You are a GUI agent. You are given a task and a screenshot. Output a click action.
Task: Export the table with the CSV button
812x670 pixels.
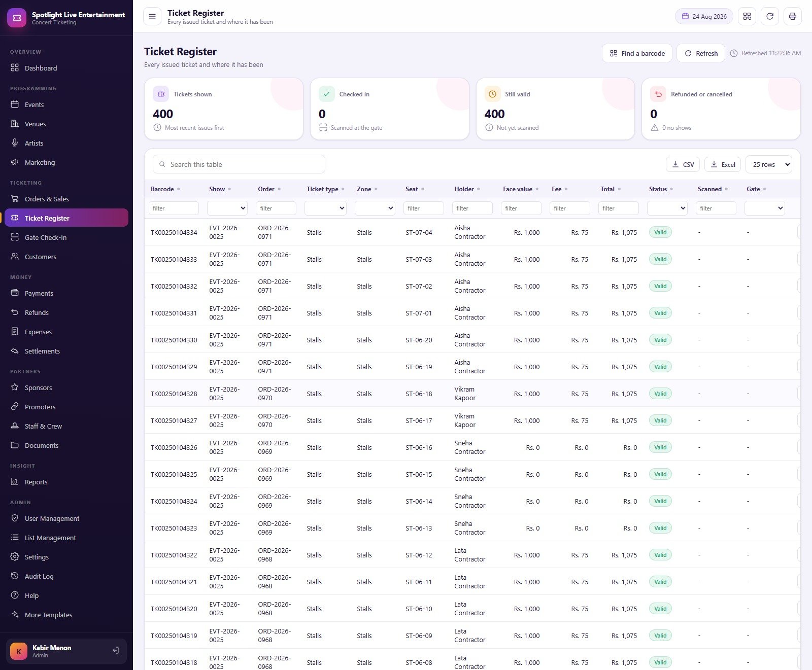pyautogui.click(x=683, y=164)
